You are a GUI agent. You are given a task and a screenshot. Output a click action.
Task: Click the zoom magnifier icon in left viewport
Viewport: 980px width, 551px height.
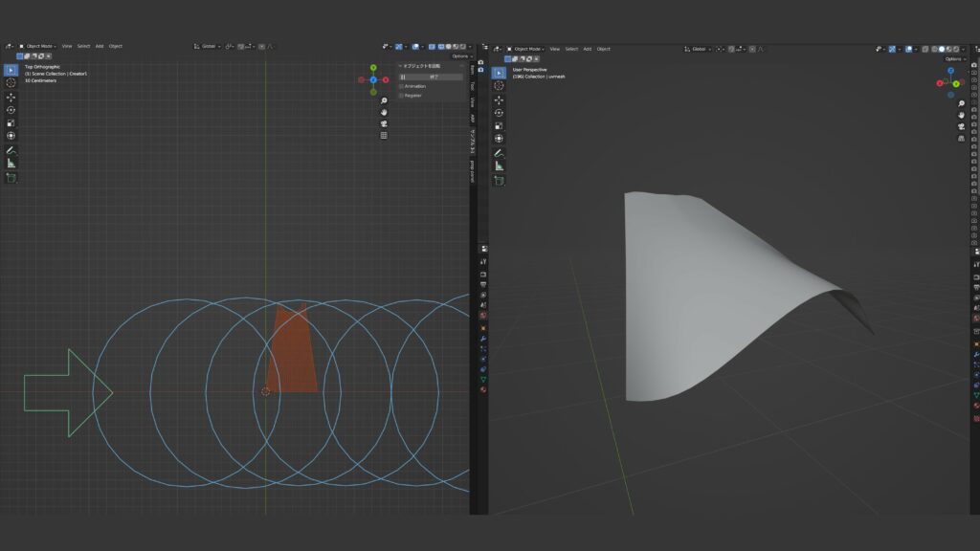click(384, 100)
